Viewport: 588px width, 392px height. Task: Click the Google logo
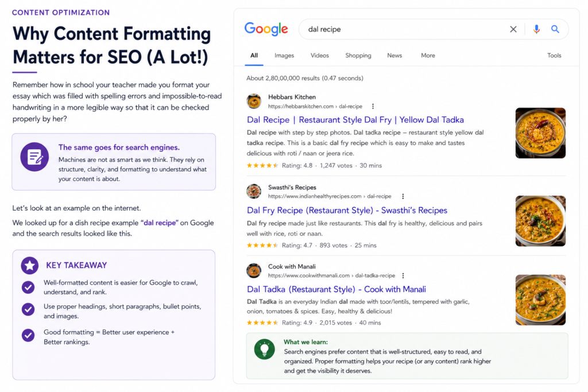coord(266,29)
